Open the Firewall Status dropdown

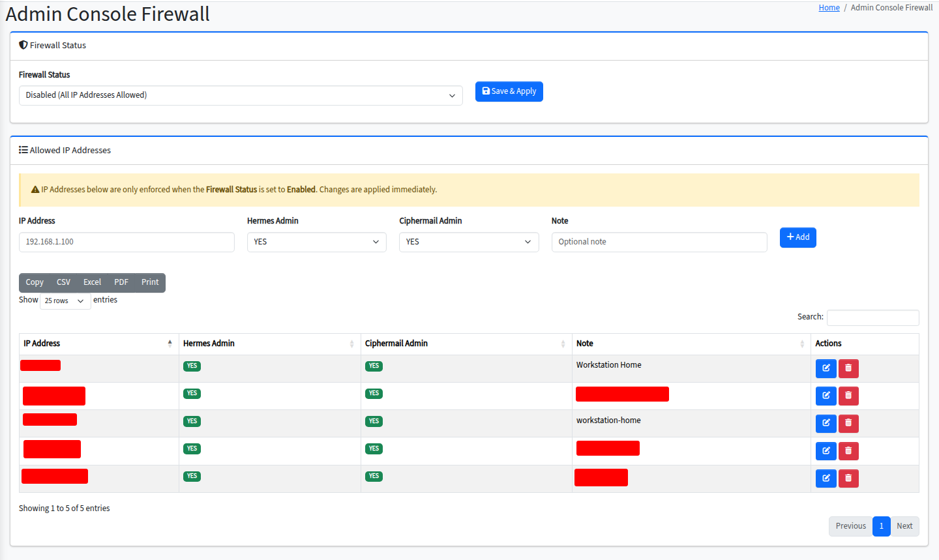click(241, 95)
